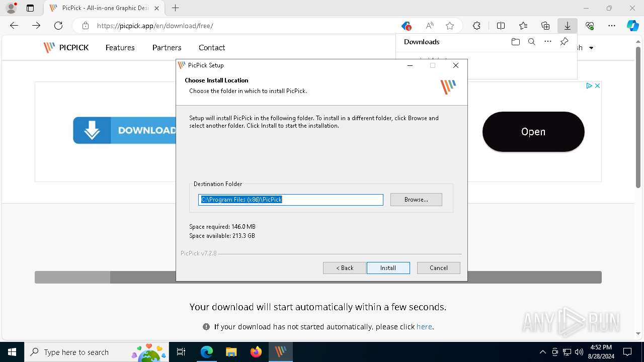The height and width of the screenshot is (362, 644).
Task: Toggle Split screen icon
Action: tap(501, 26)
